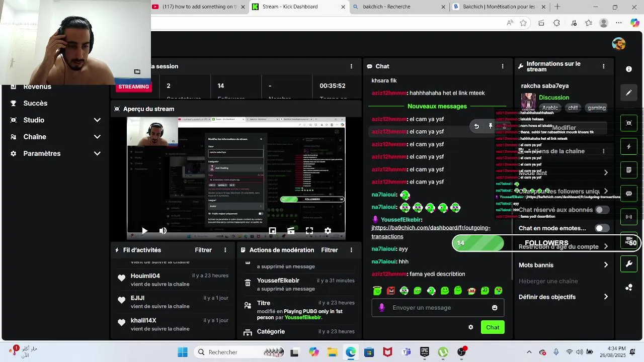Switch to the Bakchich Monétisation tab
The width and height of the screenshot is (644, 362).
pyautogui.click(x=500, y=7)
